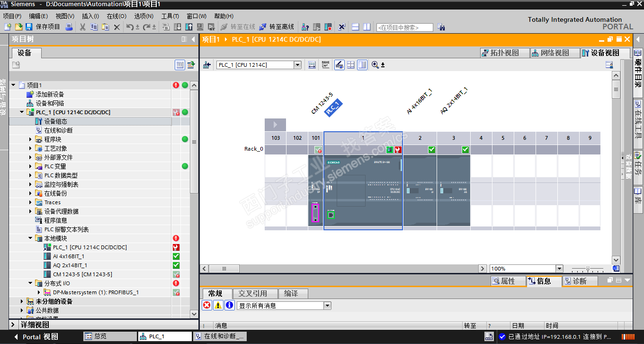This screenshot has height=344, width=644.
Task: Redo the last undone action
Action: (147, 27)
